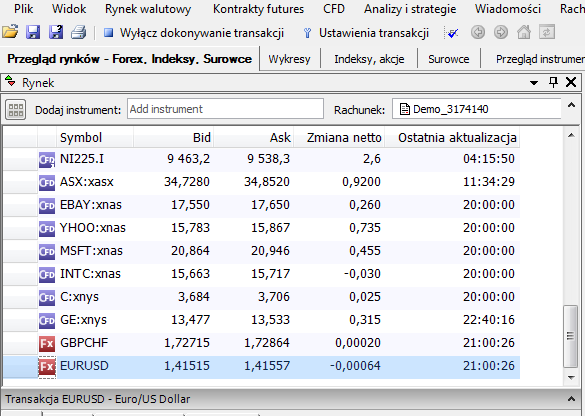Sort by Ostatnia aktualizacja column
585x416 pixels.
pyautogui.click(x=452, y=138)
